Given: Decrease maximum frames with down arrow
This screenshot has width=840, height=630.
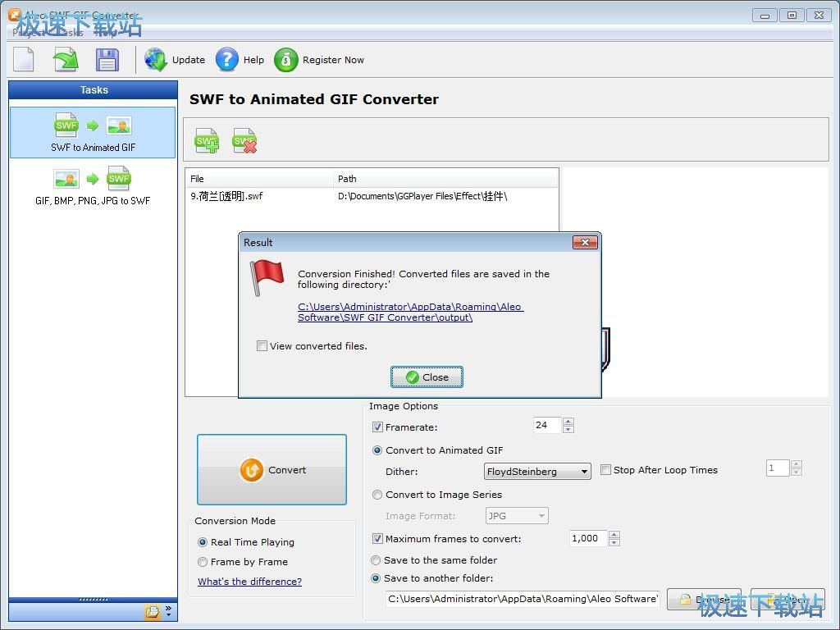Looking at the screenshot, I should (x=614, y=543).
